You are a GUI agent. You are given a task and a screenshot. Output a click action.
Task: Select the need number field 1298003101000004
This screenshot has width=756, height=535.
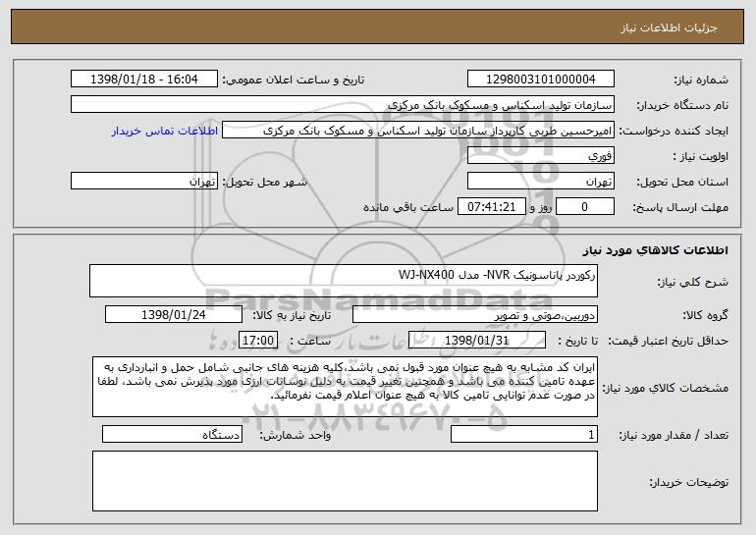541,80
